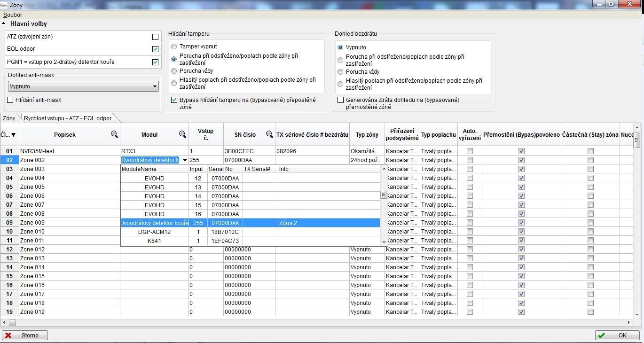Toggle Hlídání anti-mask checkbox
The image size is (644, 343).
pyautogui.click(x=10, y=100)
